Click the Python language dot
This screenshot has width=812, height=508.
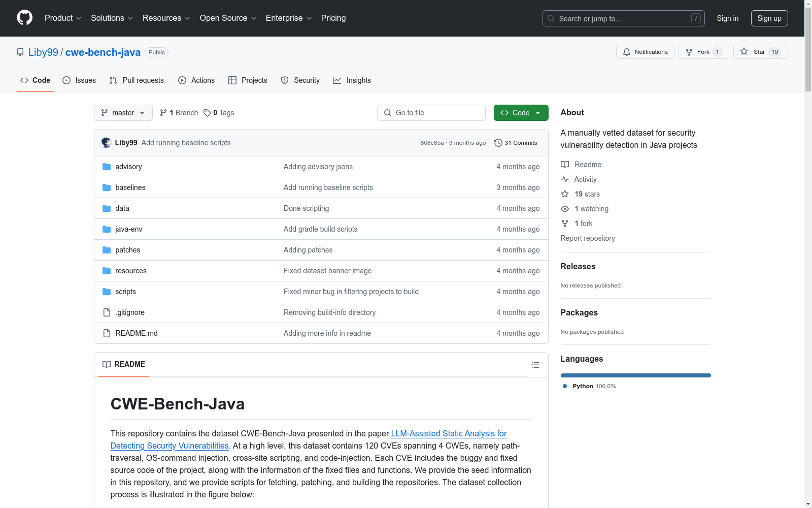pos(565,386)
